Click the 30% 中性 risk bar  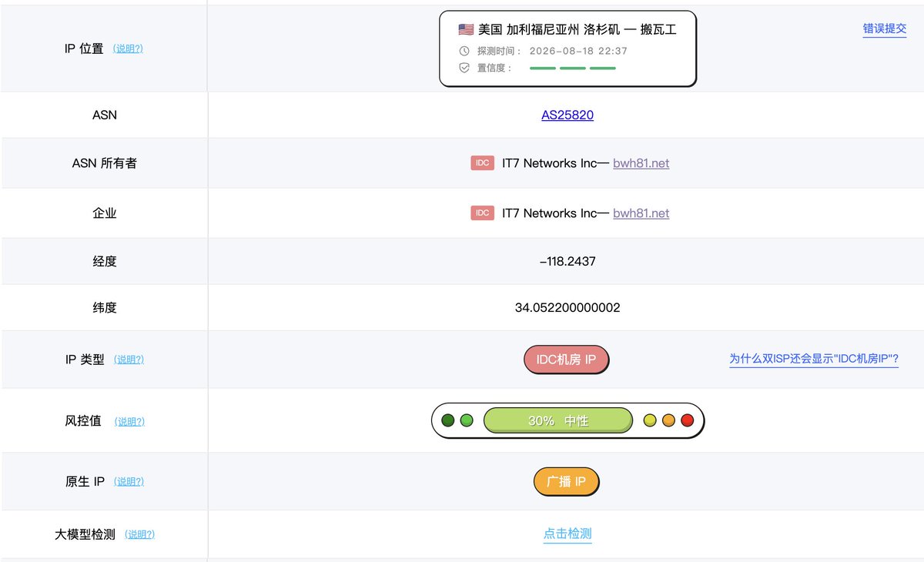[558, 420]
